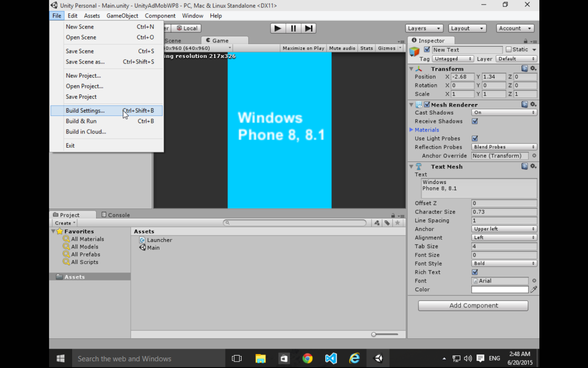Lock the Inspector panel with the padlock icon
The width and height of the screenshot is (588, 368).
(526, 41)
